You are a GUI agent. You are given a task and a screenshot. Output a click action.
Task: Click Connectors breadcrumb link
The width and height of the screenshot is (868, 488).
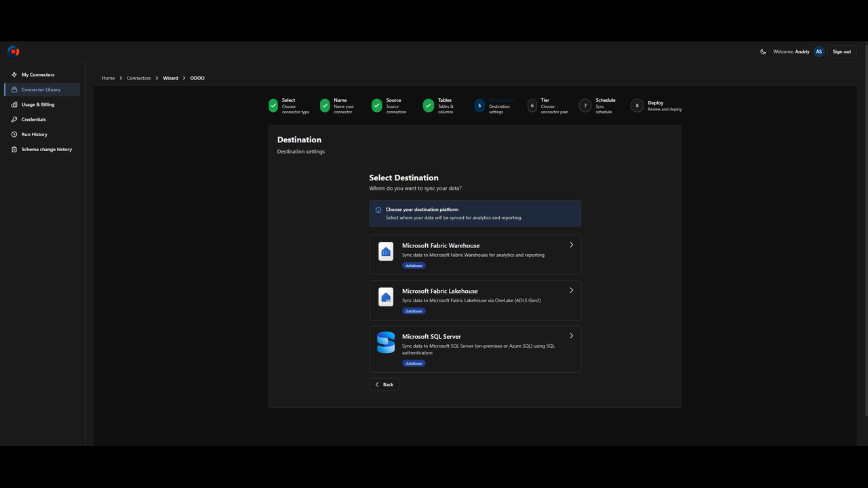139,78
